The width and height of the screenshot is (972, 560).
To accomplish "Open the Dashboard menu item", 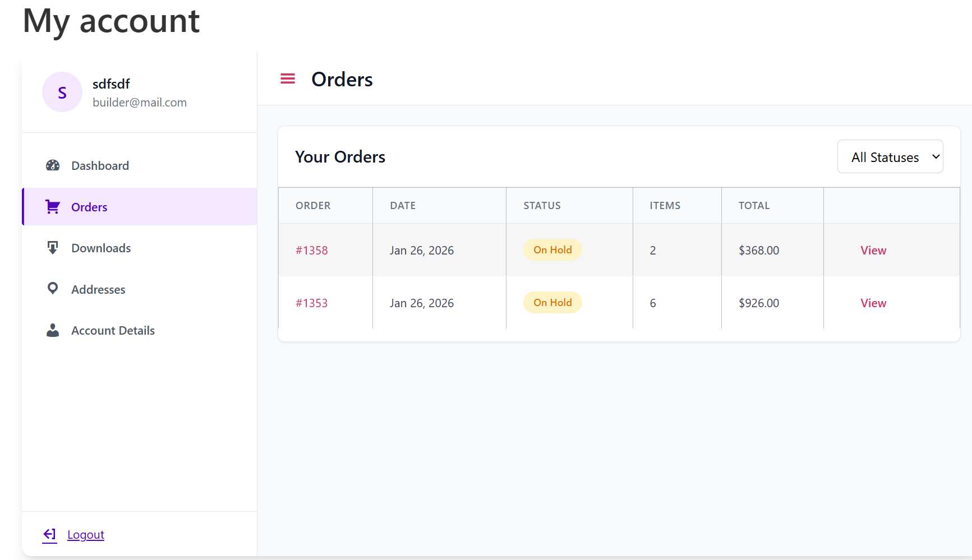I will [x=100, y=166].
